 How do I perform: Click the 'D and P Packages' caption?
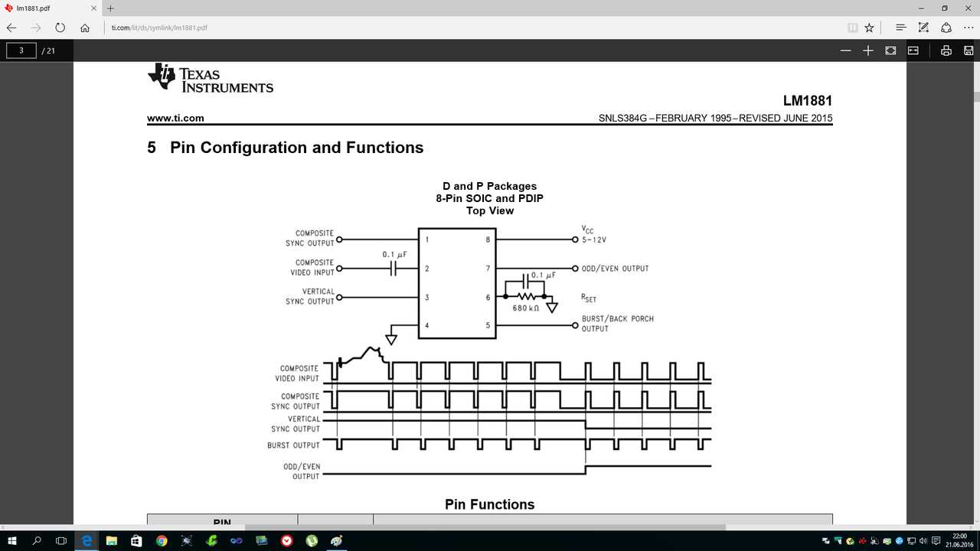[x=489, y=186]
